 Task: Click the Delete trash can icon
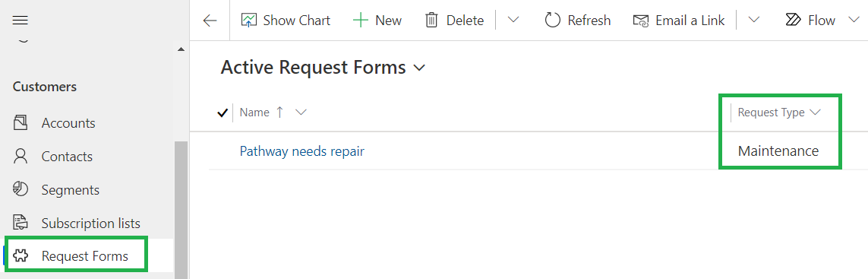(431, 21)
